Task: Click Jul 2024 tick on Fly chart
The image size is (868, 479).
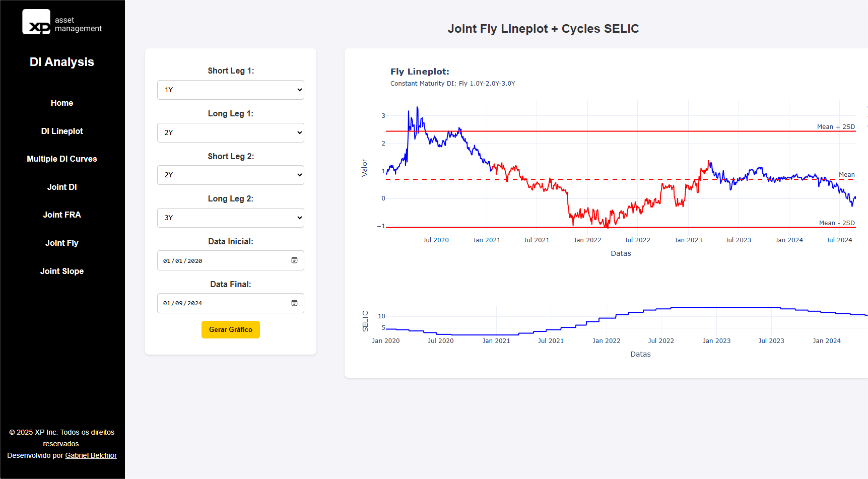Action: click(x=839, y=240)
